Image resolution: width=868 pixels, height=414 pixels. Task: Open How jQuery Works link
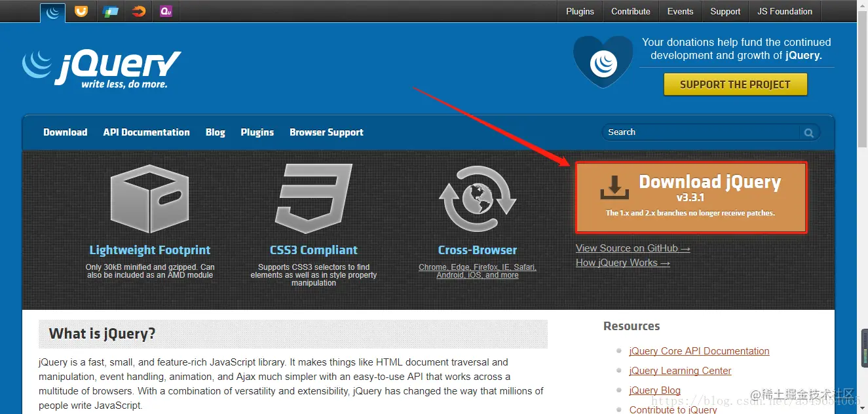[623, 263]
